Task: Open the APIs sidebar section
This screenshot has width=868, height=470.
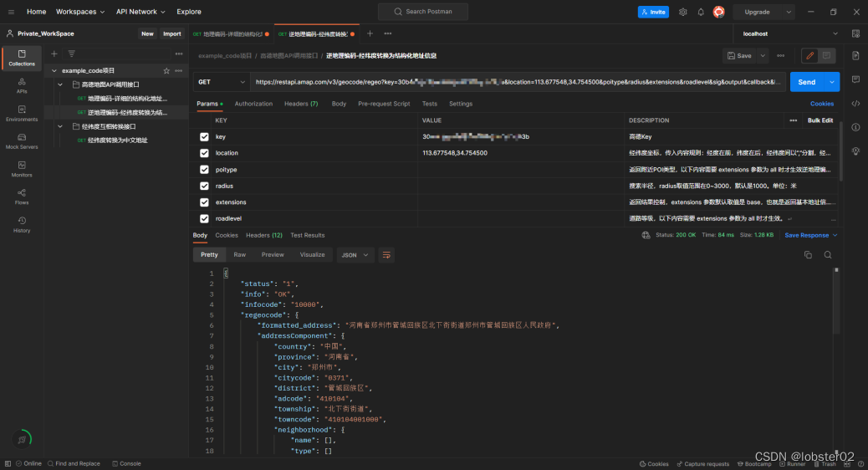Action: coord(22,85)
